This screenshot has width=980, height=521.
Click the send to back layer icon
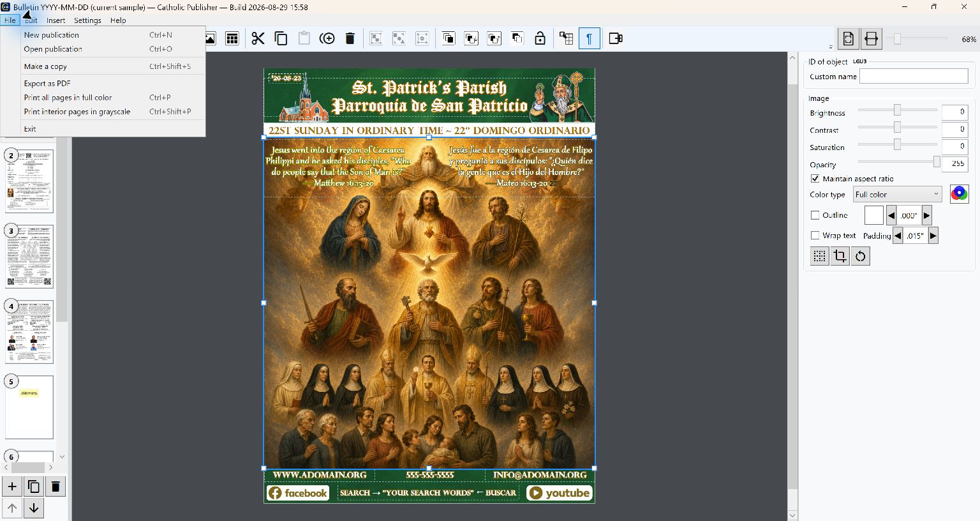pyautogui.click(x=517, y=38)
